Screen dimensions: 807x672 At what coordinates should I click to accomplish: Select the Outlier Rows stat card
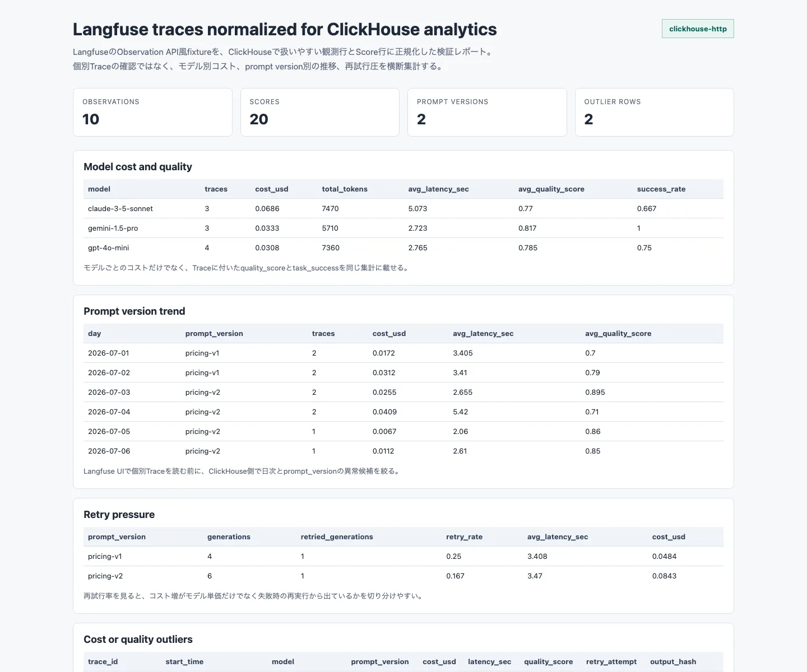655,112
